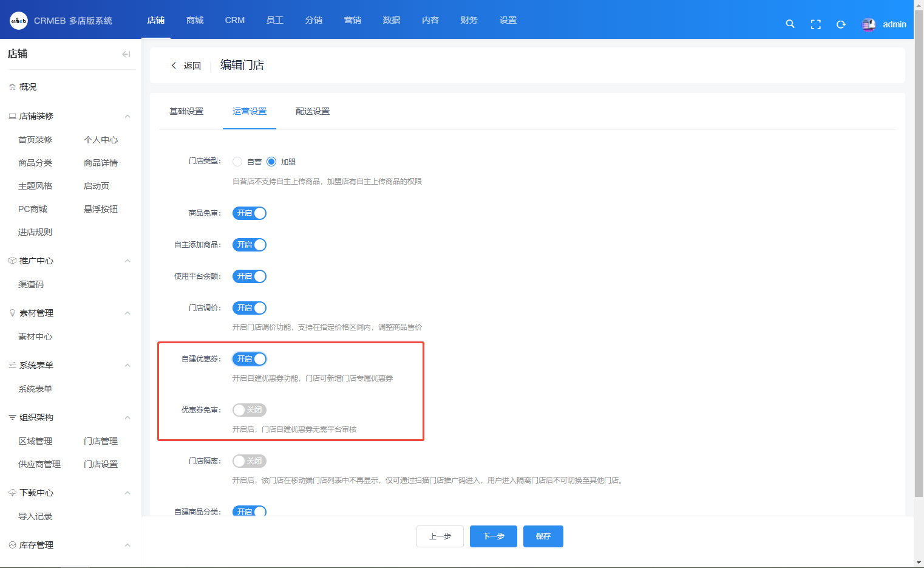Enable the 门店隔离 switch
Viewport: 924px width, 568px height.
[x=250, y=461]
